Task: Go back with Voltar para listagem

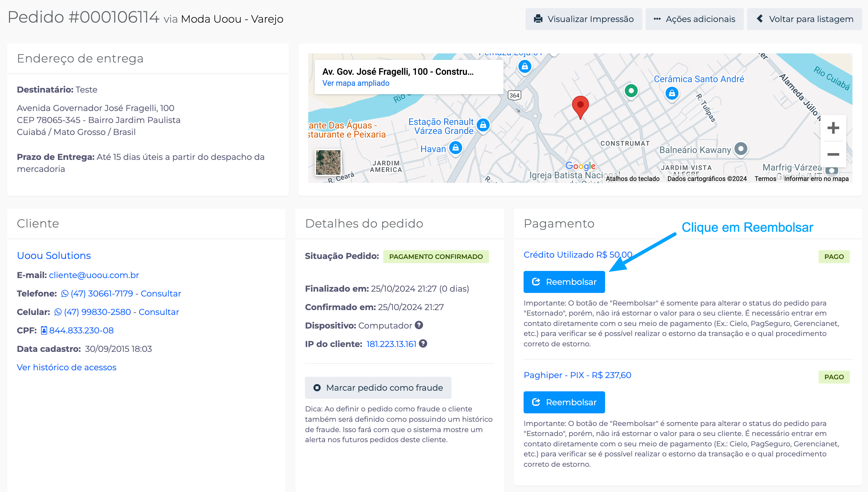Action: tap(804, 19)
